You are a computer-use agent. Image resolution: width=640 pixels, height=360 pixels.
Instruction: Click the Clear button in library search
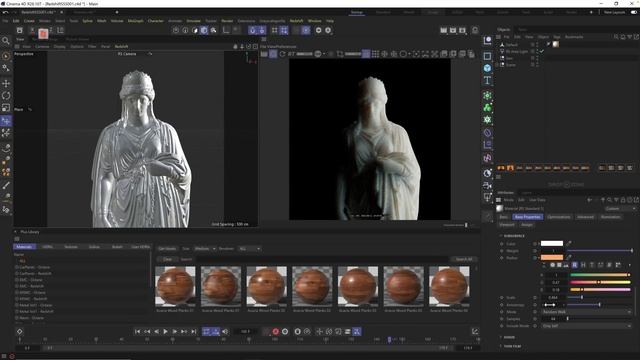tap(167, 259)
